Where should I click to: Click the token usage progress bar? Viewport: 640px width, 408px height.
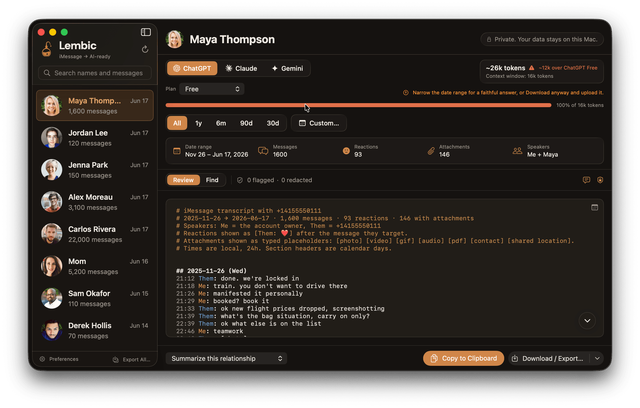358,105
